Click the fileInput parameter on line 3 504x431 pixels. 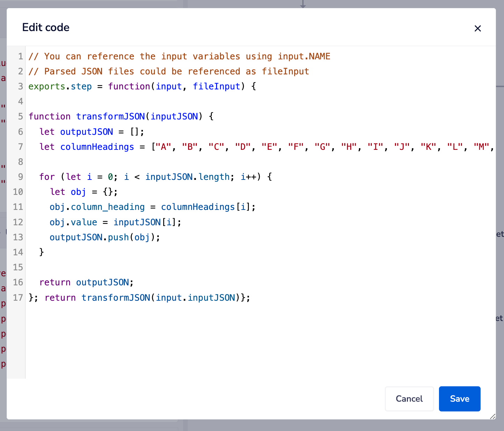click(x=217, y=86)
